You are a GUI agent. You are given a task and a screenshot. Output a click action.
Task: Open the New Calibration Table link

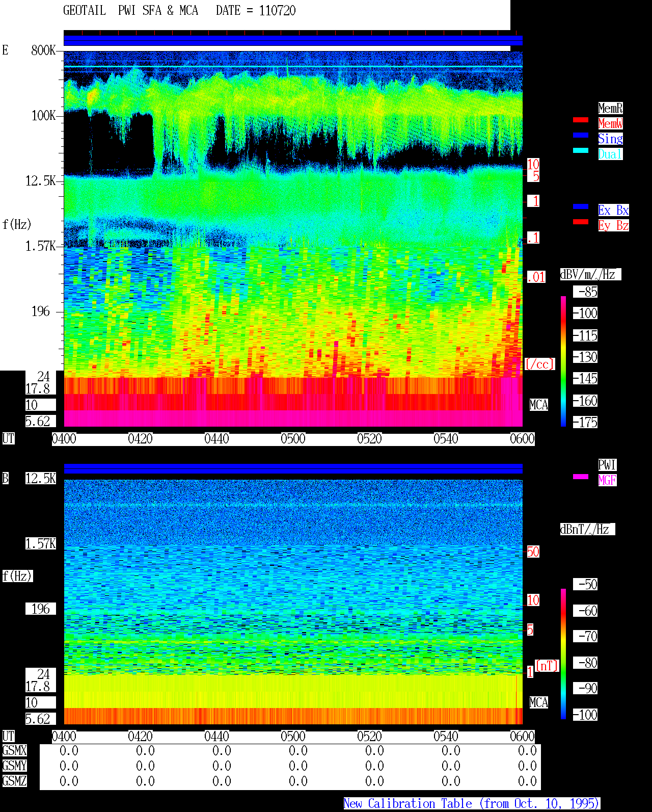tap(472, 803)
